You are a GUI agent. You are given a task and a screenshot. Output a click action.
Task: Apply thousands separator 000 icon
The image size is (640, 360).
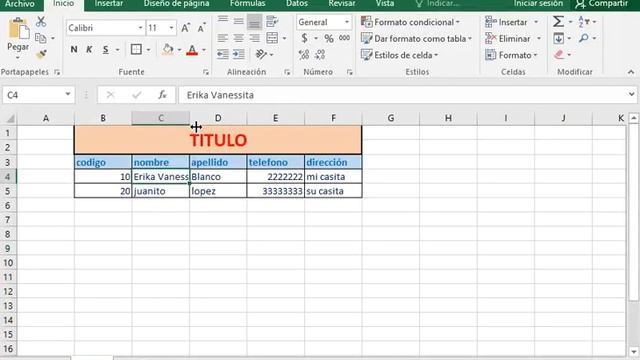coord(344,38)
